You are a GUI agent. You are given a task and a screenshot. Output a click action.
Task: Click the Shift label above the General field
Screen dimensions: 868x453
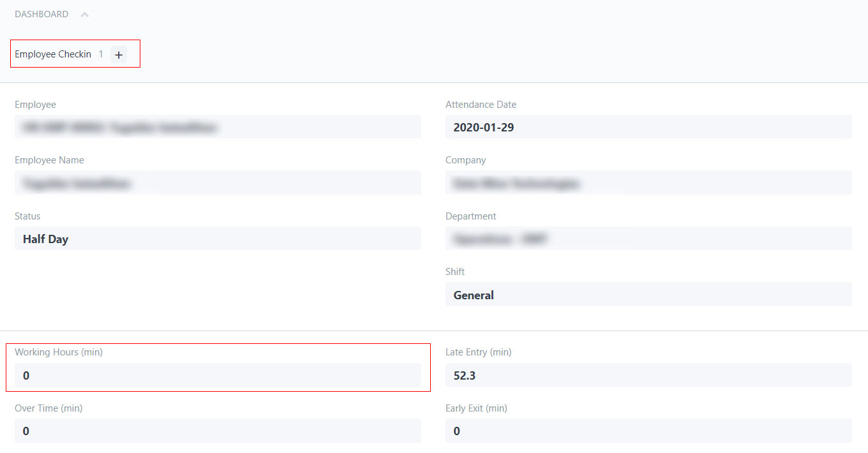[454, 271]
